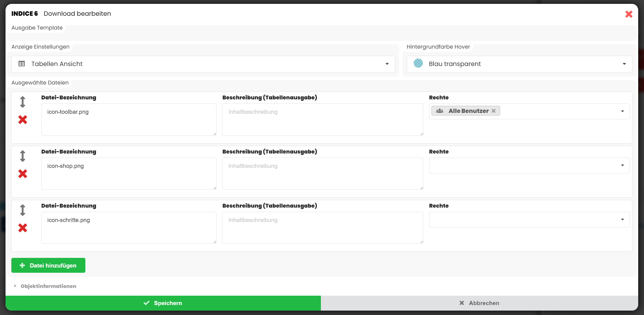Focus the icon-shop.png Datei-Bezeichnung field
Screen dimensions: 644x315
pyautogui.click(x=129, y=173)
